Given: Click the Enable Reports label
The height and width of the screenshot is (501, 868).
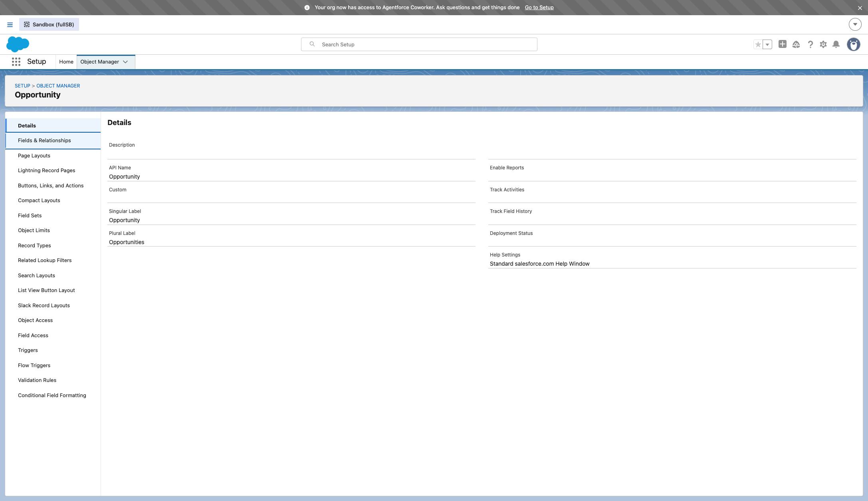Looking at the screenshot, I should pos(507,168).
